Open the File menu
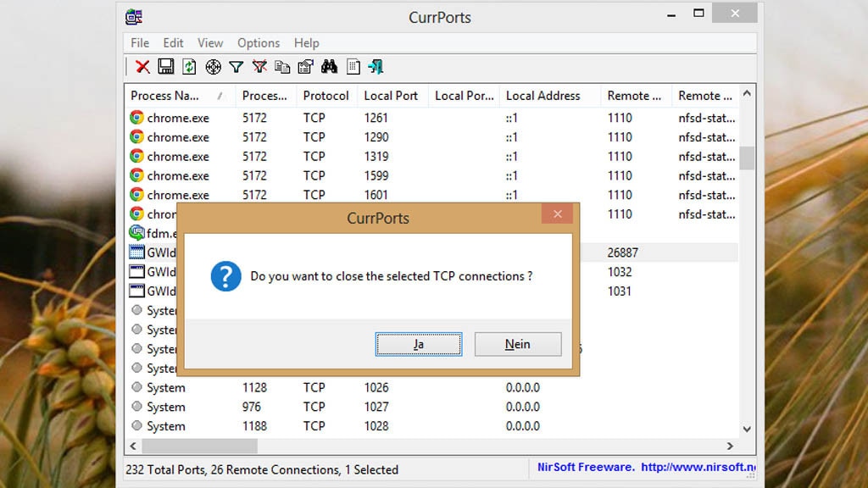This screenshot has height=488, width=868. point(140,43)
